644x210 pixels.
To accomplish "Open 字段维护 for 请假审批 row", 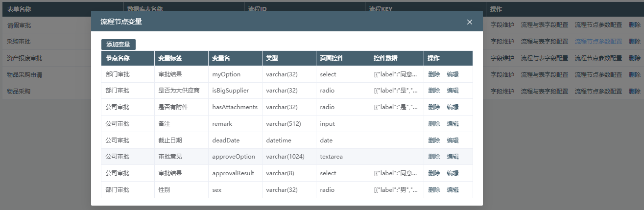I will [502, 24].
